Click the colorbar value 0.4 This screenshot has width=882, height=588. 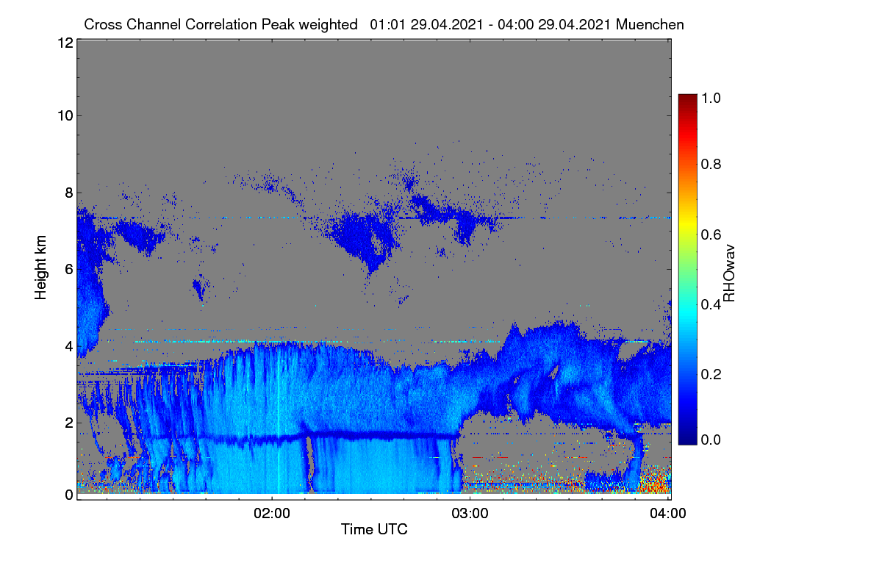tap(712, 304)
